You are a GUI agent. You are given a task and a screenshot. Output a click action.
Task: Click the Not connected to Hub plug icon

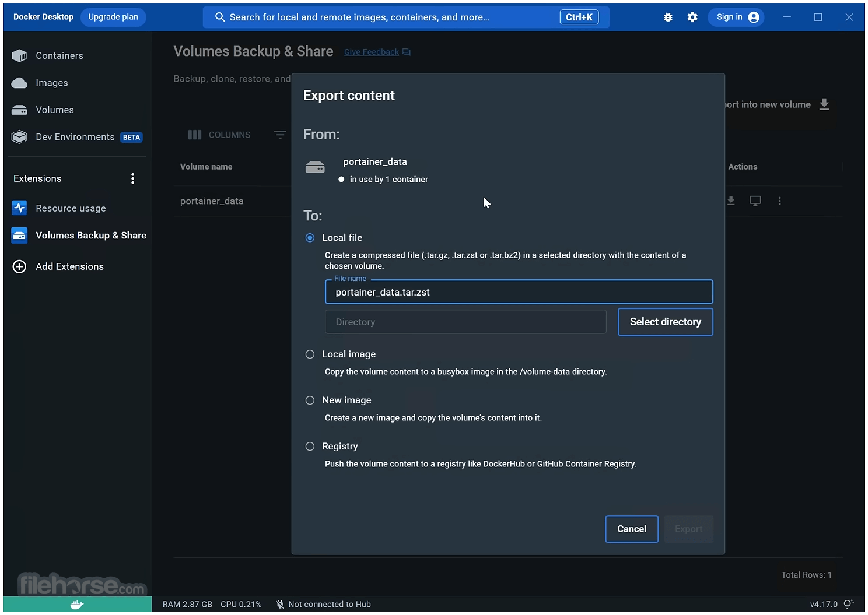click(280, 605)
